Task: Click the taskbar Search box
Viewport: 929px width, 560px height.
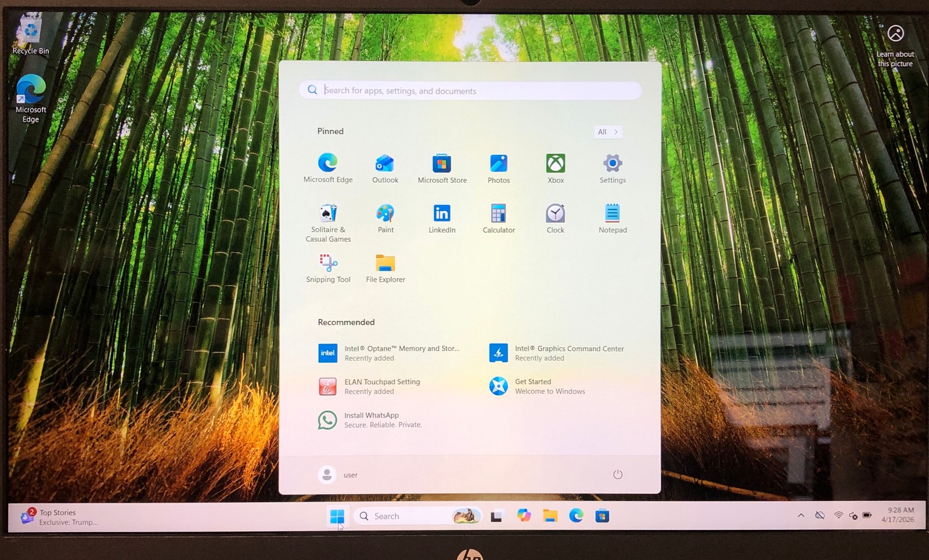Action: 418,516
